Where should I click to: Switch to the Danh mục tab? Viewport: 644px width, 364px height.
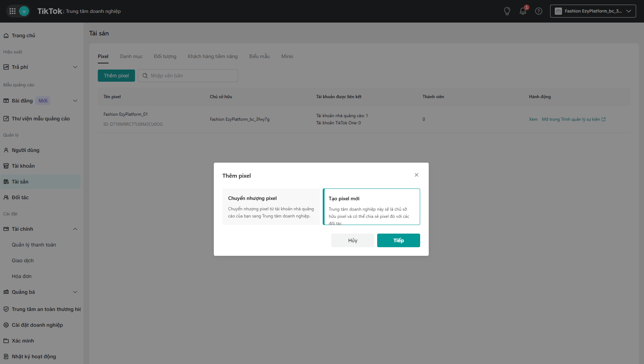[x=131, y=56]
